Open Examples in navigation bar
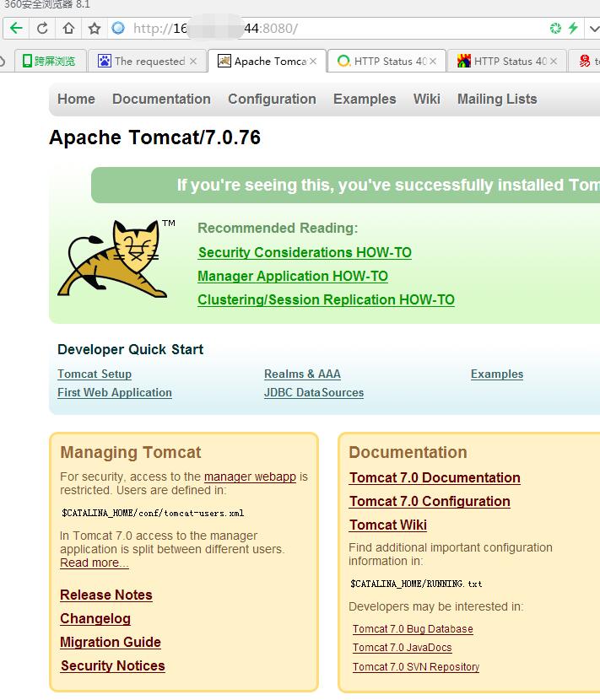Viewport: 600px width, 700px height. point(365,100)
